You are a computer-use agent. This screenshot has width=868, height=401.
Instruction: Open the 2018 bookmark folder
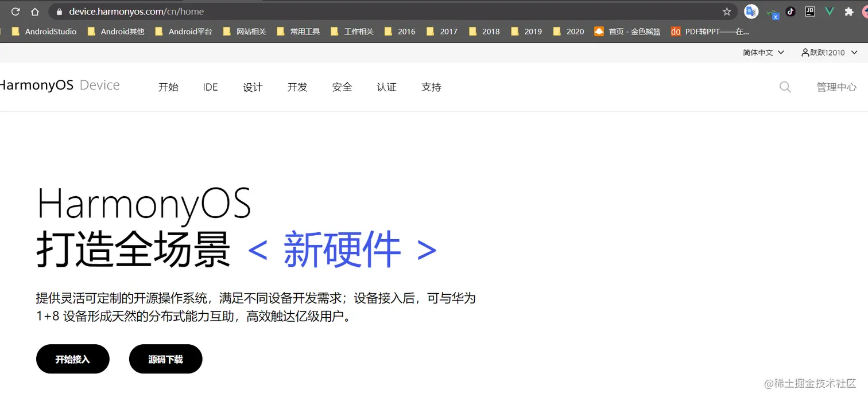coord(485,32)
